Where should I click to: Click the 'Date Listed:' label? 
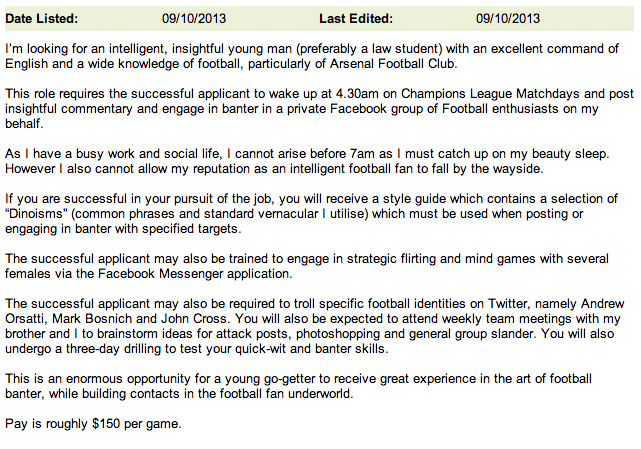tap(41, 19)
